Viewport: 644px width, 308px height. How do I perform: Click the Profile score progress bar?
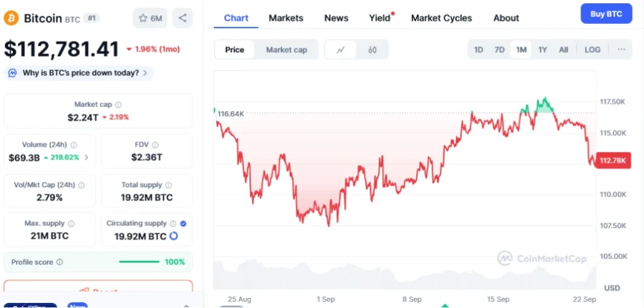(x=139, y=262)
